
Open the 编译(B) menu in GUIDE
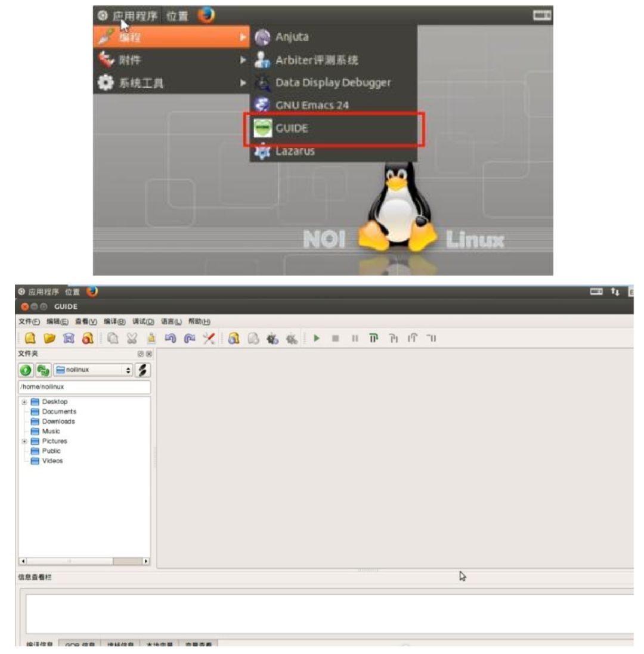pos(114,321)
